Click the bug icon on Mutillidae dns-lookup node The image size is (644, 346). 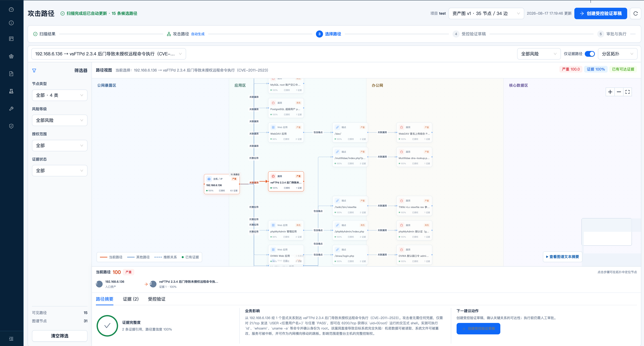coord(402,152)
